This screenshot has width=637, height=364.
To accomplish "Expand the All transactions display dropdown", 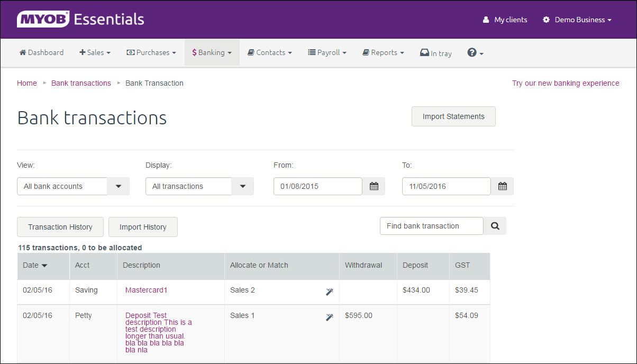I will 243,186.
